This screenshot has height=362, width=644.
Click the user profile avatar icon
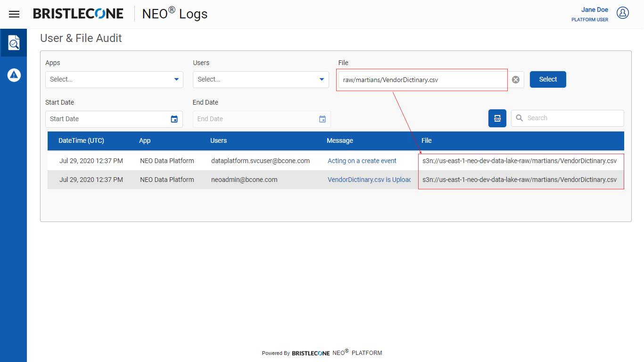coord(623,13)
